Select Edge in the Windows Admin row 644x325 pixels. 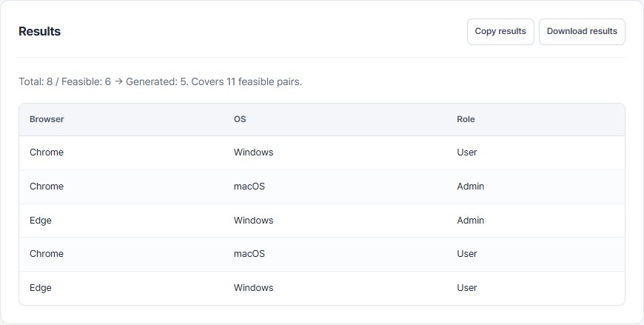(40, 221)
